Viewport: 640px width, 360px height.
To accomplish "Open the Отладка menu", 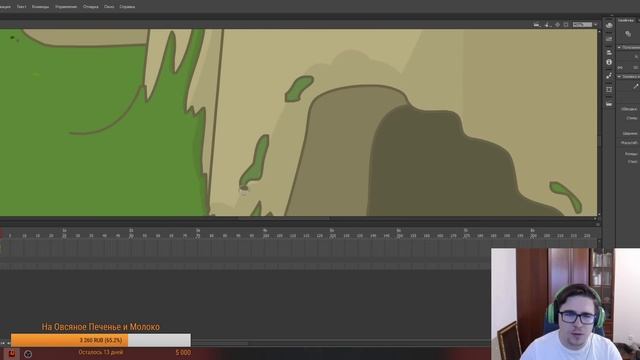I will pos(91,7).
